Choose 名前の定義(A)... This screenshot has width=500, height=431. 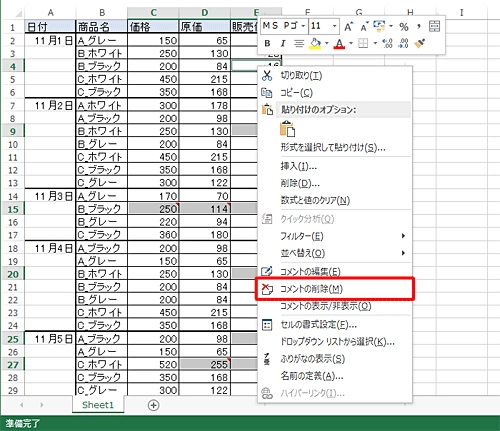[335, 376]
